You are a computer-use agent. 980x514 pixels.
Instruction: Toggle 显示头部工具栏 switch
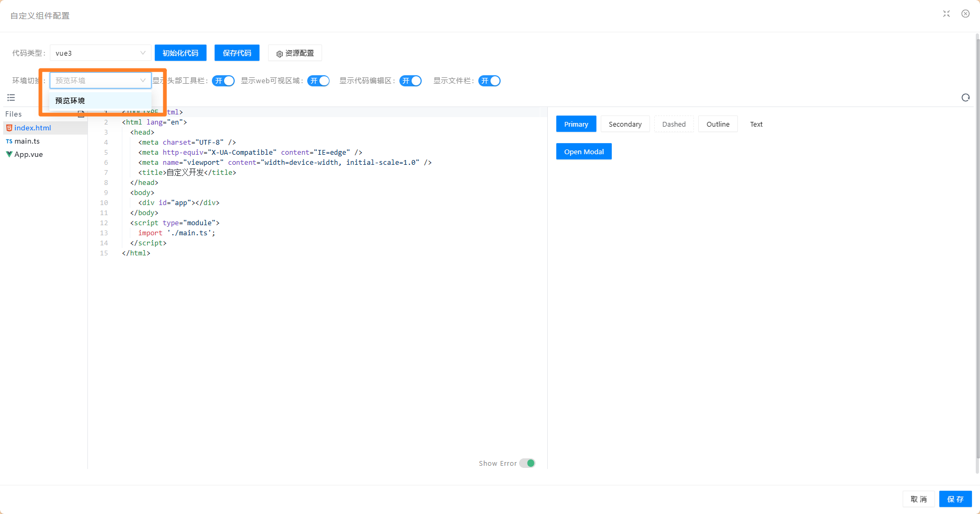click(223, 81)
